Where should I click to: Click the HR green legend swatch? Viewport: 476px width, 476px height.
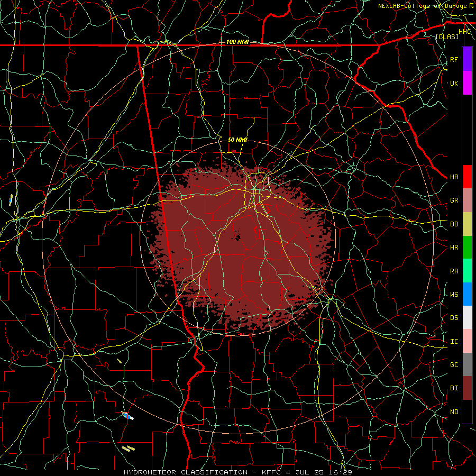click(x=467, y=247)
